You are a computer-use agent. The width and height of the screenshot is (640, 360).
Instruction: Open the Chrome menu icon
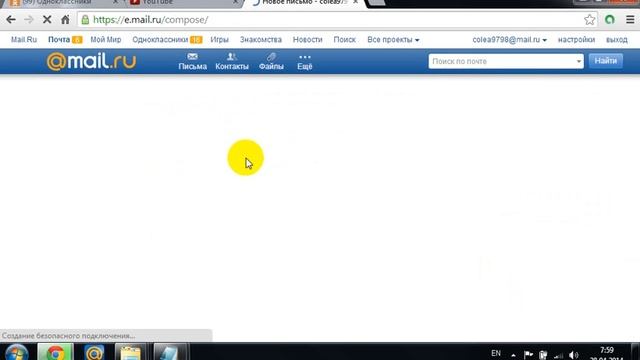pos(630,20)
